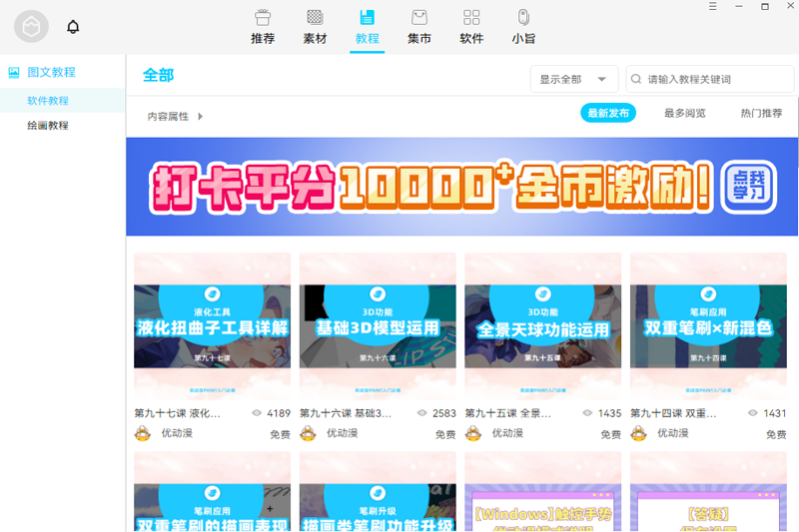Viewport: 799px width, 532px height.
Task: Click the 点我学习 button on banner
Action: 748,187
